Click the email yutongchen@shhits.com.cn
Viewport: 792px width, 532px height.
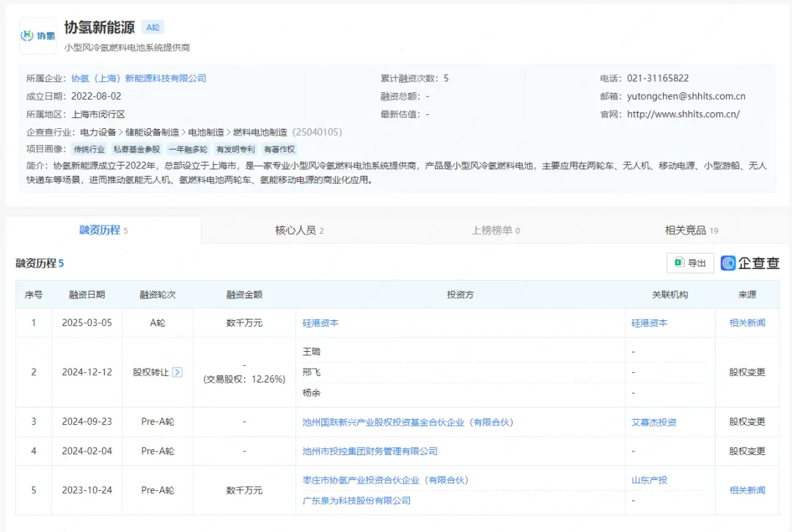tap(686, 97)
